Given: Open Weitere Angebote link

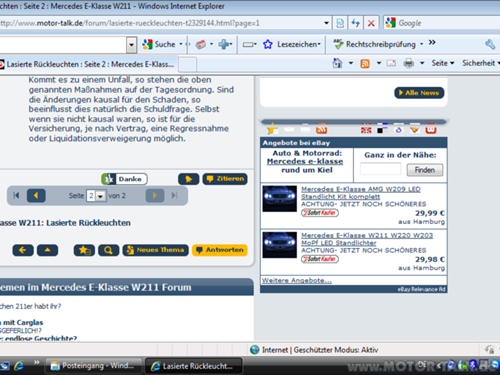Looking at the screenshot, I should [x=296, y=280].
